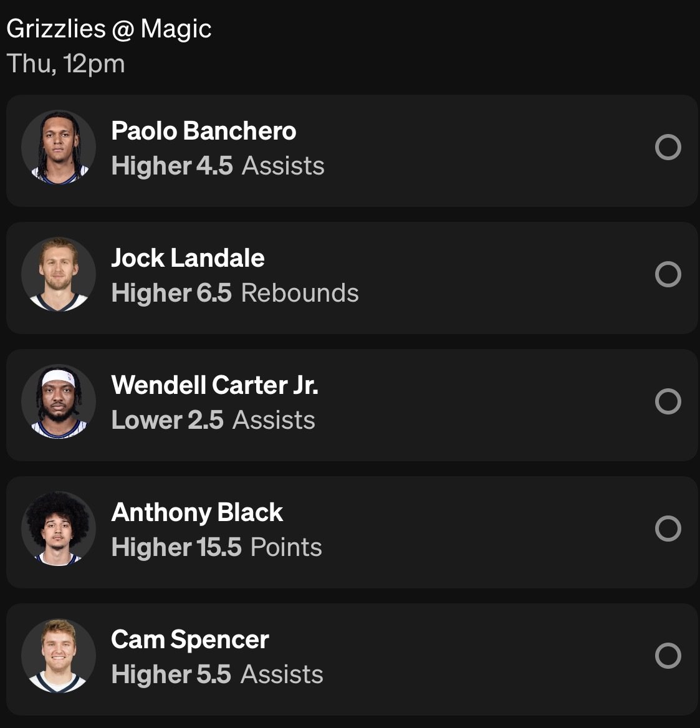Screen dimensions: 700x728
Task: Tap the Wendell Carter Jr. name
Action: (x=214, y=386)
